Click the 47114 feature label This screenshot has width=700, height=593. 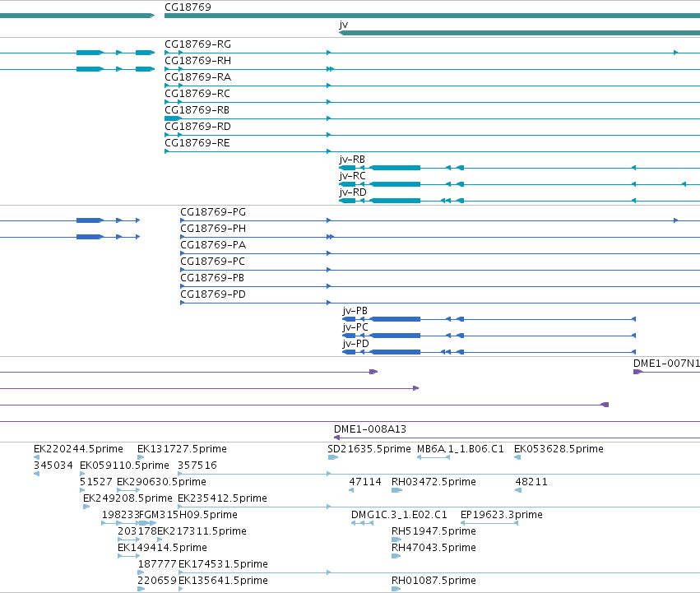click(x=365, y=482)
